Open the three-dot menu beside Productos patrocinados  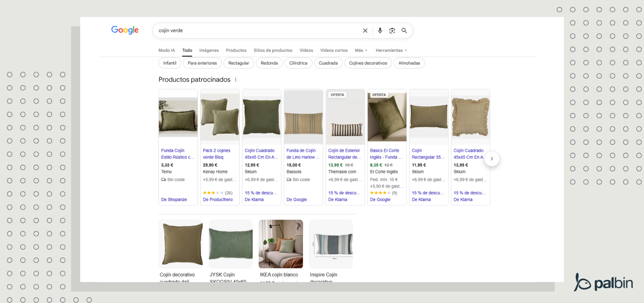pos(236,80)
